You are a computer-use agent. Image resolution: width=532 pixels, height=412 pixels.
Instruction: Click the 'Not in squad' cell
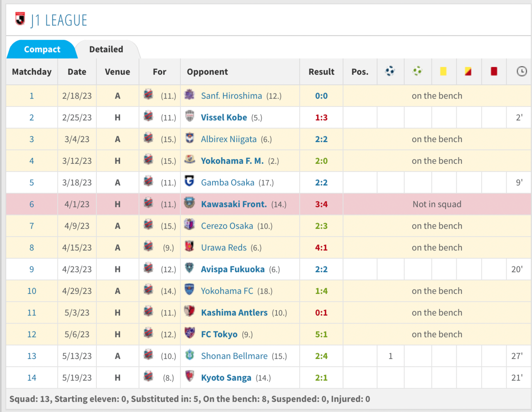pyautogui.click(x=437, y=204)
